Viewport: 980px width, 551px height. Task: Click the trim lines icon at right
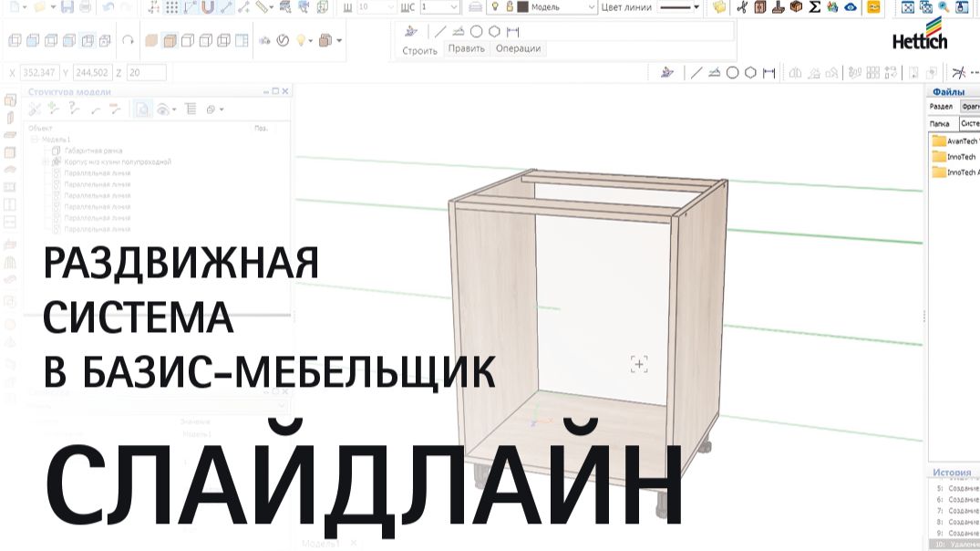pos(959,73)
